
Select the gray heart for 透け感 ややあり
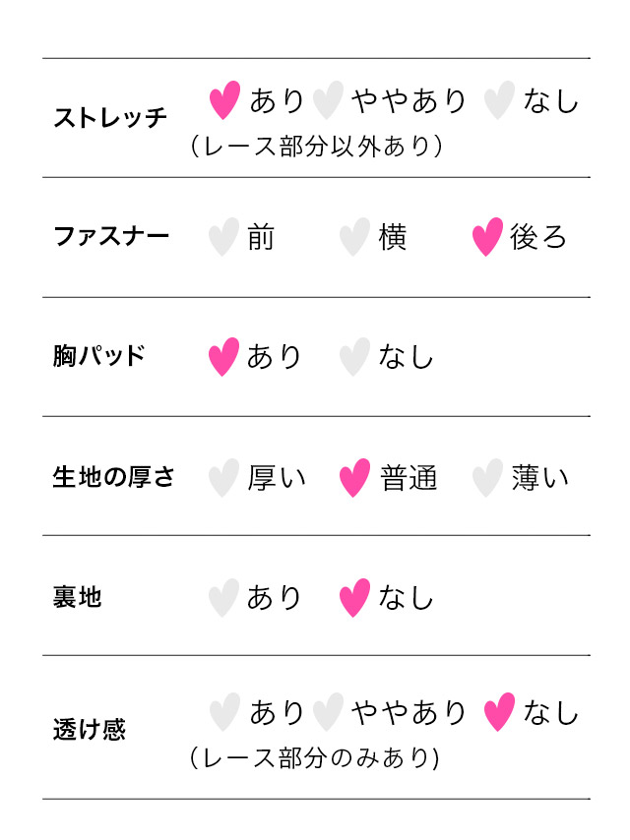point(328,712)
